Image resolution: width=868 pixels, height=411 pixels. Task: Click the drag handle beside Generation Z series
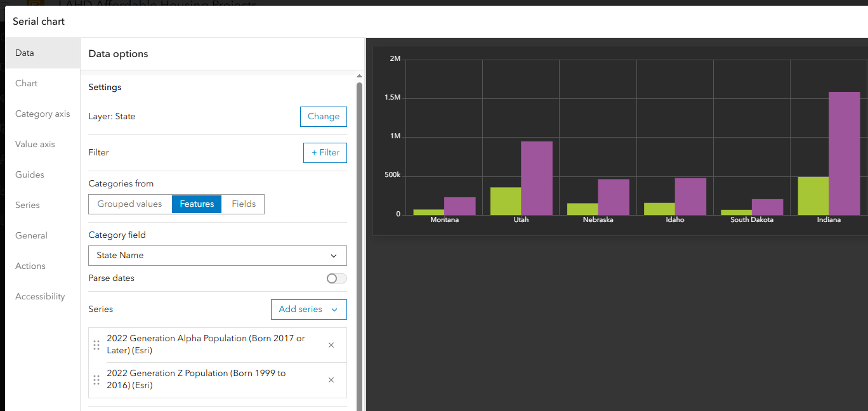96,379
